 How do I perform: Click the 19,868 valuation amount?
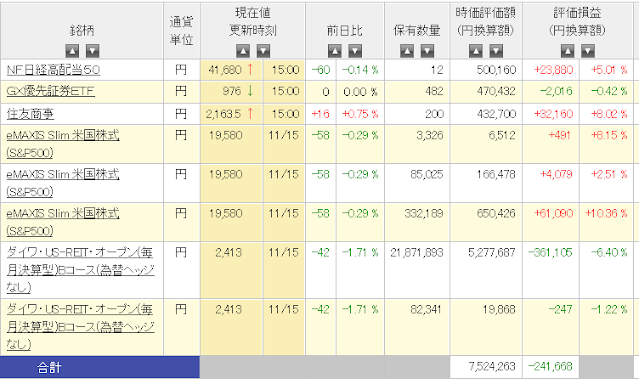pos(499,310)
